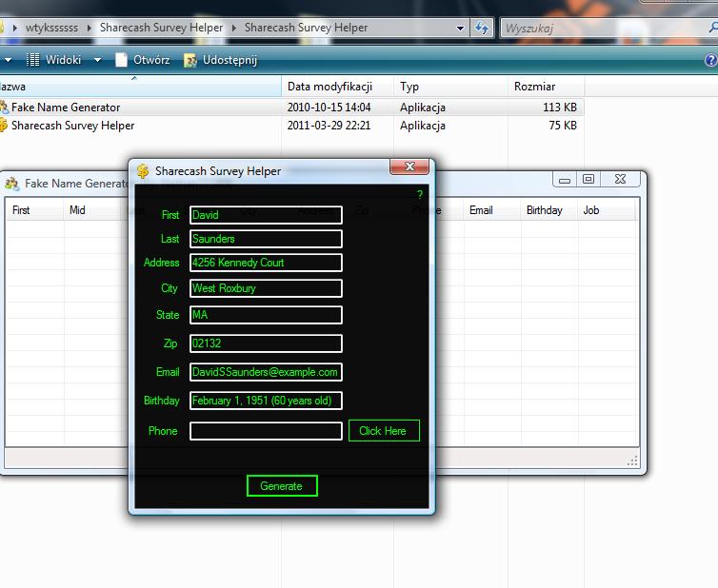
Task: Expand arrow between the two Sharecash breadcrumbs
Action: pyautogui.click(x=234, y=28)
